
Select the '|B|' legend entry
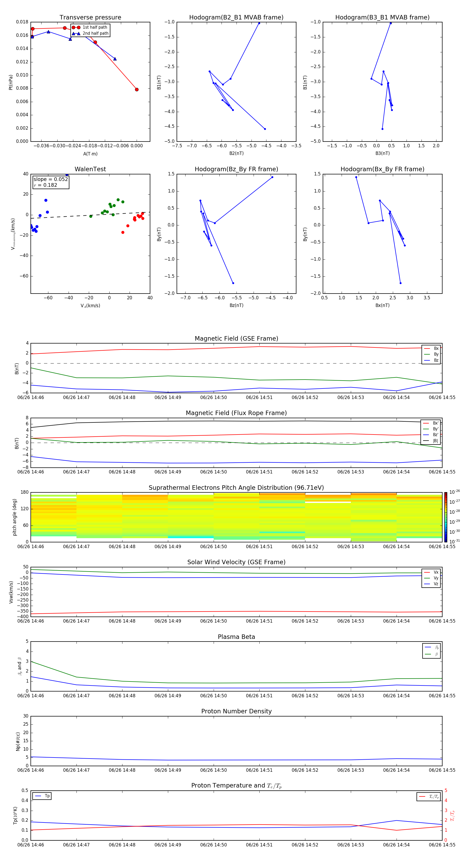pyautogui.click(x=431, y=441)
